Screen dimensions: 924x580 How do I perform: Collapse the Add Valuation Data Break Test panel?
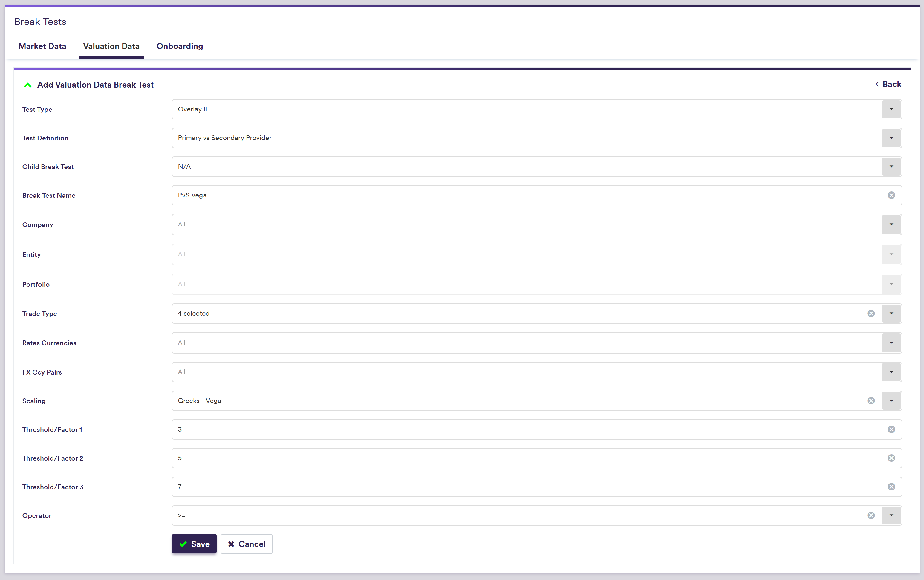(27, 85)
